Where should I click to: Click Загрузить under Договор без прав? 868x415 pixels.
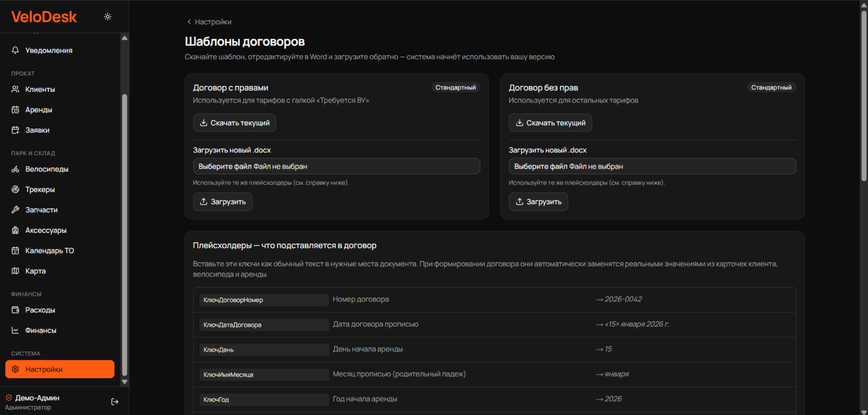tap(538, 202)
